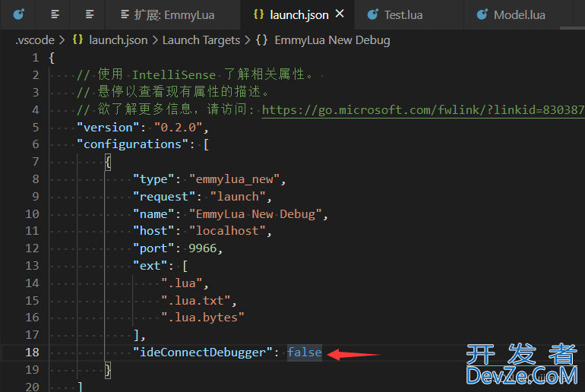
Task: Click the "configurations" key
Action: pyautogui.click(x=132, y=144)
